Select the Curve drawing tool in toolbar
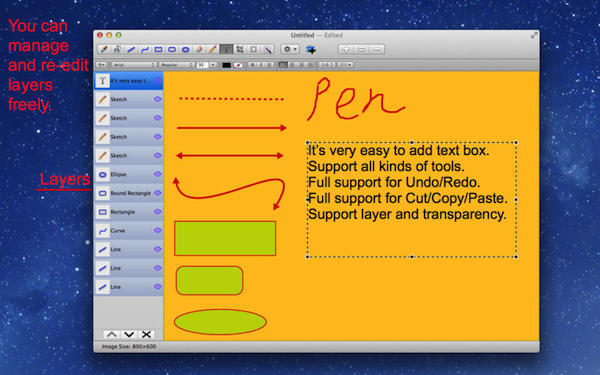 [x=145, y=49]
